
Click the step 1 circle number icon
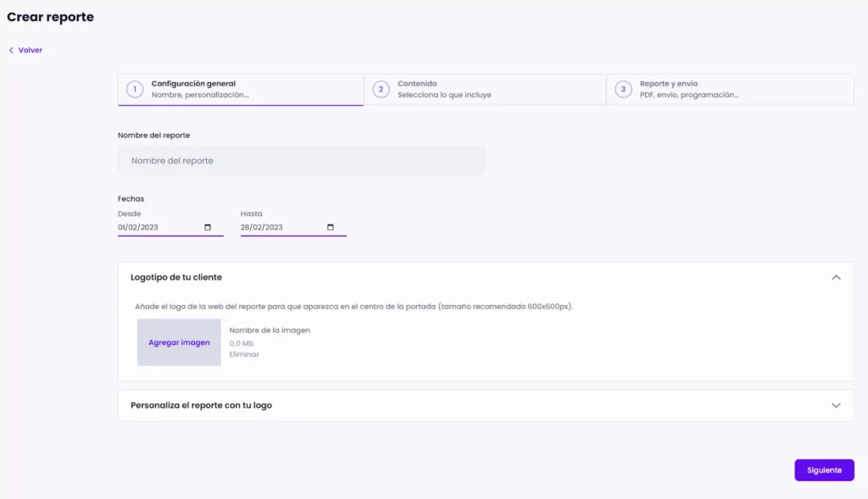[134, 89]
